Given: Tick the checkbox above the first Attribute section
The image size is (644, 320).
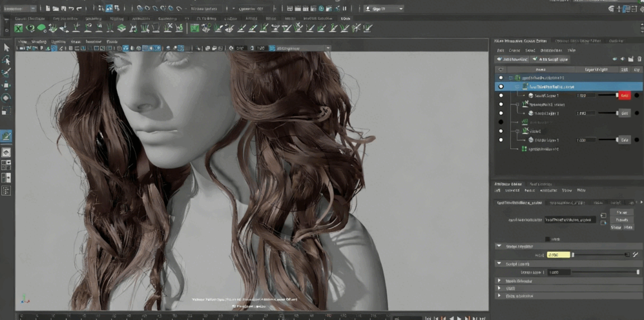Looking at the screenshot, I should point(548,238).
